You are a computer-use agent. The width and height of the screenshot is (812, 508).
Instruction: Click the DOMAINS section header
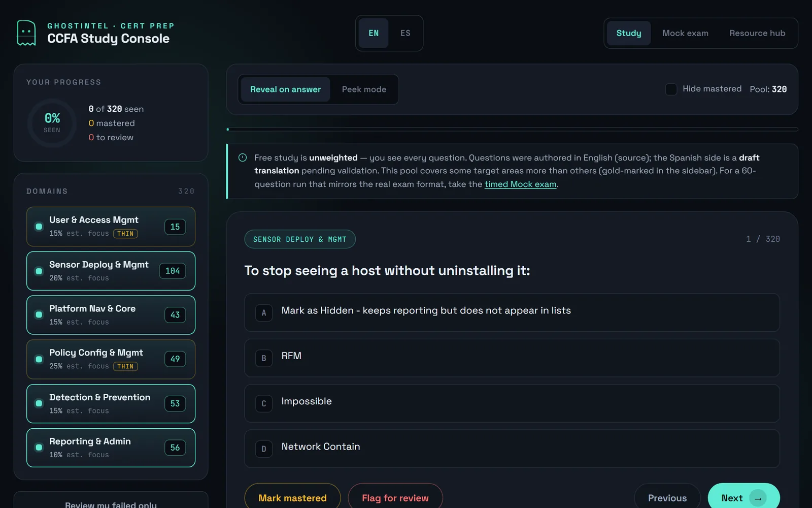[x=47, y=191]
